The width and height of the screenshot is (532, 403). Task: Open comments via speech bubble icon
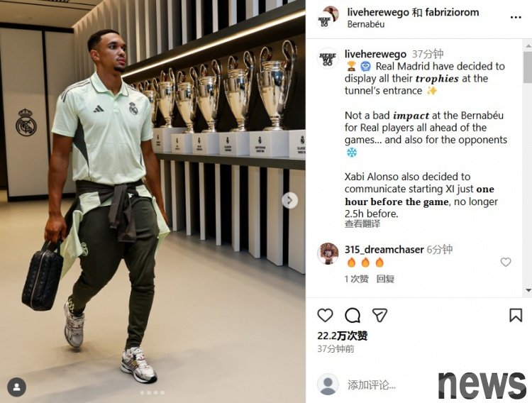click(x=353, y=316)
